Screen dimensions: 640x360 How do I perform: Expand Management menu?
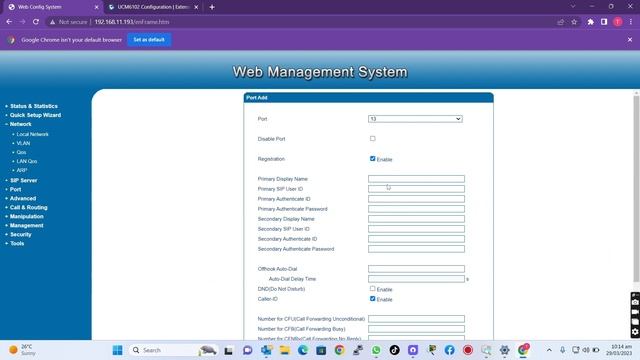coord(27,225)
